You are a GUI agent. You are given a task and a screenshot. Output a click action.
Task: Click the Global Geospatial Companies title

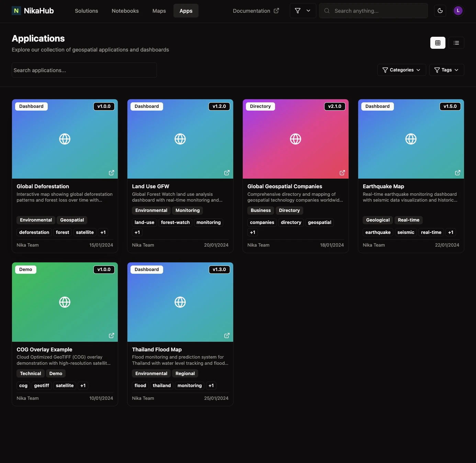coord(284,186)
